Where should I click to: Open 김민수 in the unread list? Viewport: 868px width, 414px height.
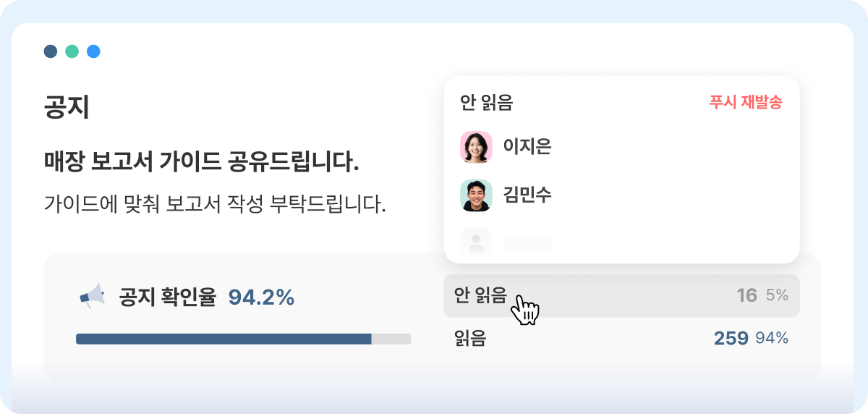tap(527, 195)
